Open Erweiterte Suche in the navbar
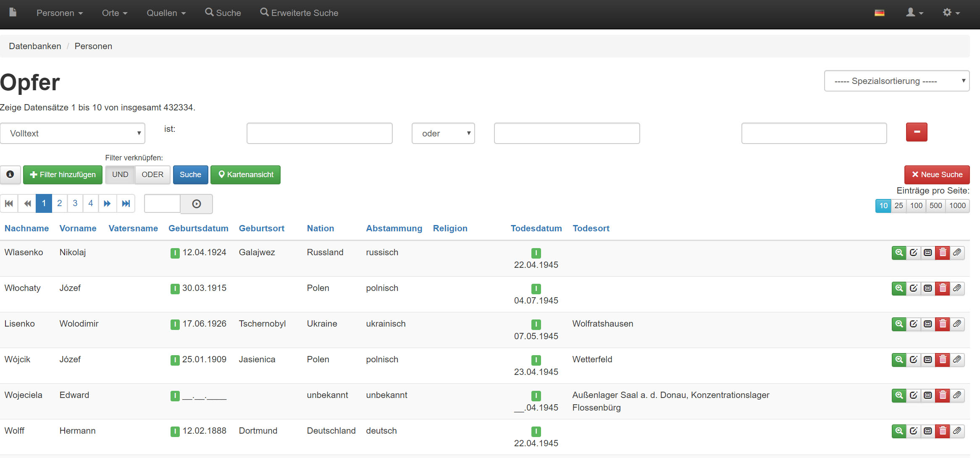The width and height of the screenshot is (980, 458). coord(299,13)
